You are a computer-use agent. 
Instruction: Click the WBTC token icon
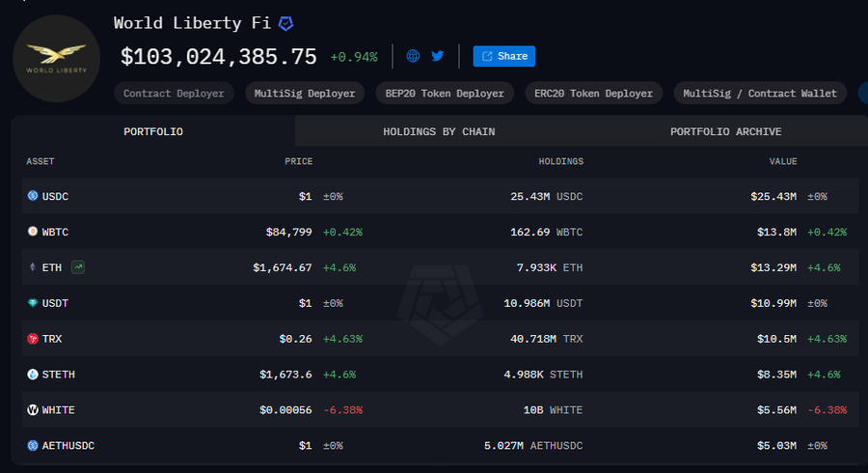(33, 232)
